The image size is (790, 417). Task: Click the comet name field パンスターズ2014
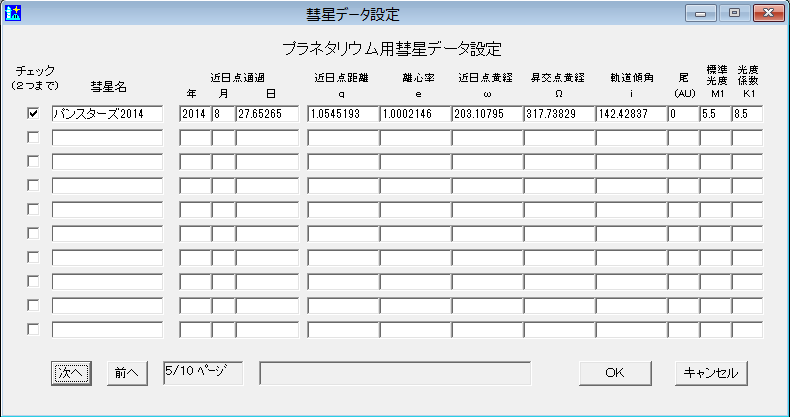point(106,114)
